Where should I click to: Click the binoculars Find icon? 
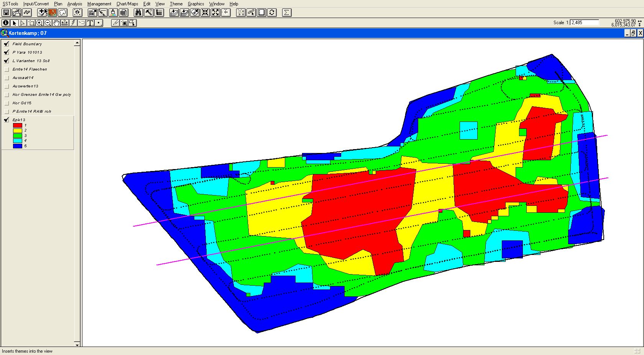point(138,13)
